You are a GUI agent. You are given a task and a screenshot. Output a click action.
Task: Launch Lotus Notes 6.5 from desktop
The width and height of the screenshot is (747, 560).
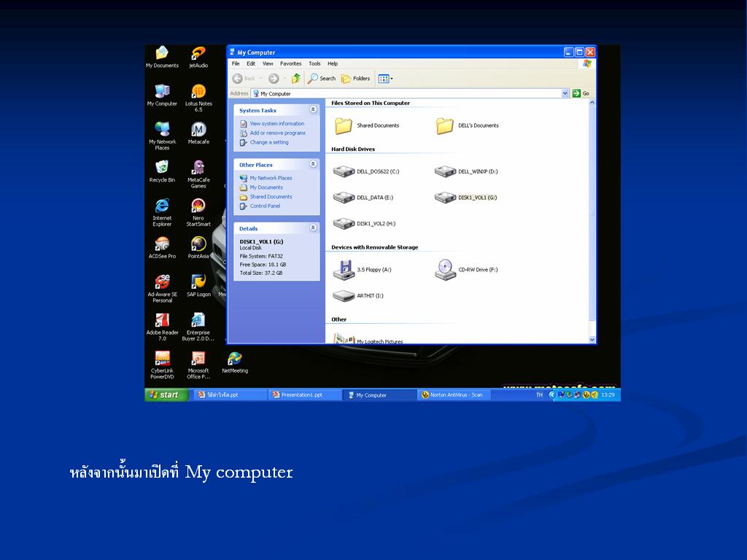click(198, 98)
